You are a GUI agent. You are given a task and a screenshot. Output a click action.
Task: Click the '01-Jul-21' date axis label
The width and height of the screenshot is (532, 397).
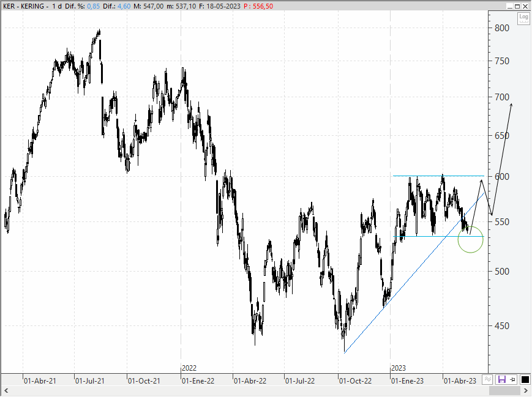click(x=90, y=381)
